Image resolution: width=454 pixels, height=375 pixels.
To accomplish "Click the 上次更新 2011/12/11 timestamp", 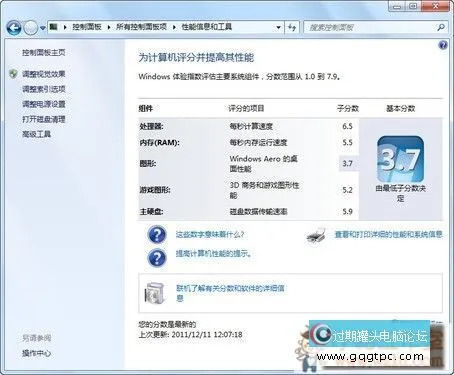I will click(x=190, y=334).
